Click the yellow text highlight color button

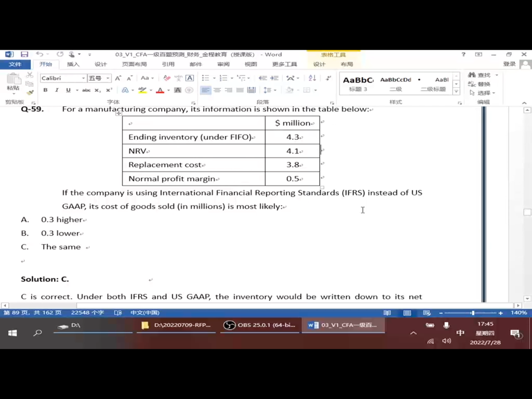tap(142, 90)
